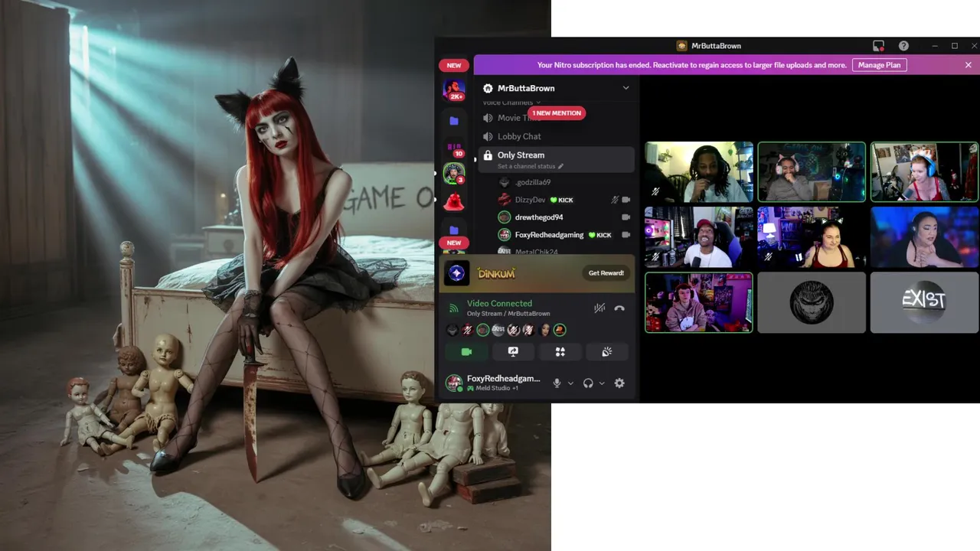This screenshot has width=980, height=551.
Task: Click the muted mic icon beside DizzyDev
Action: pos(614,200)
